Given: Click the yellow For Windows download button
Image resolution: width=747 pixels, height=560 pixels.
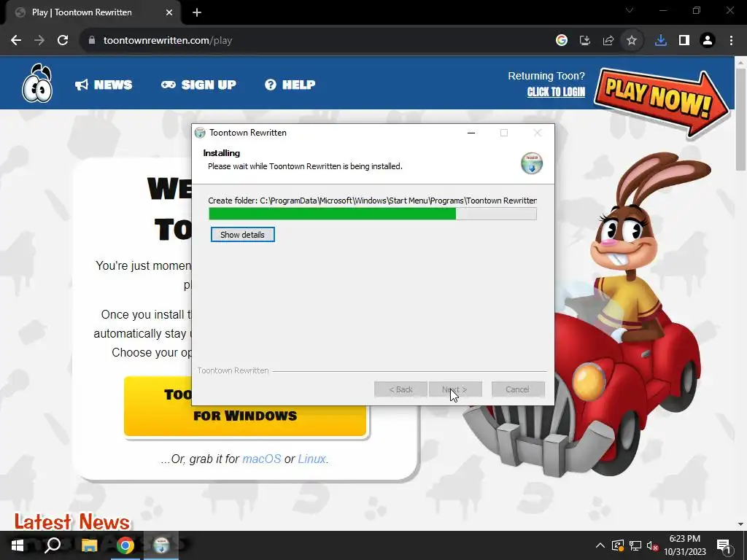Looking at the screenshot, I should coord(245,406).
